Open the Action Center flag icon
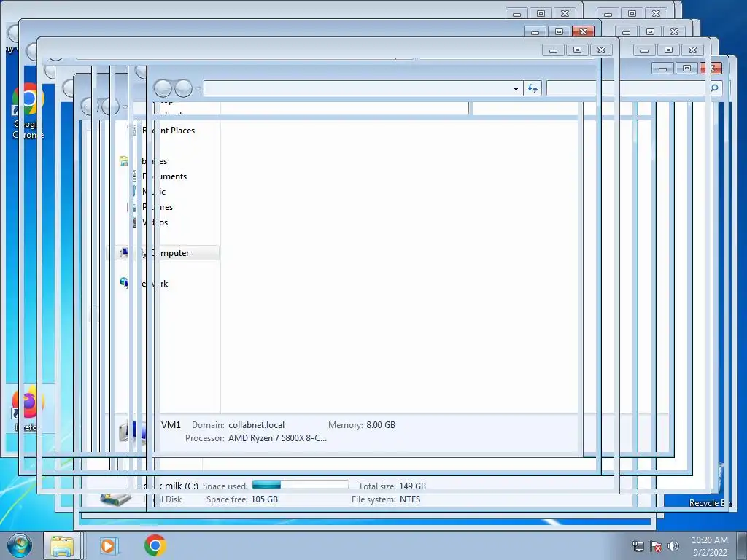This screenshot has width=747, height=560. tap(656, 546)
